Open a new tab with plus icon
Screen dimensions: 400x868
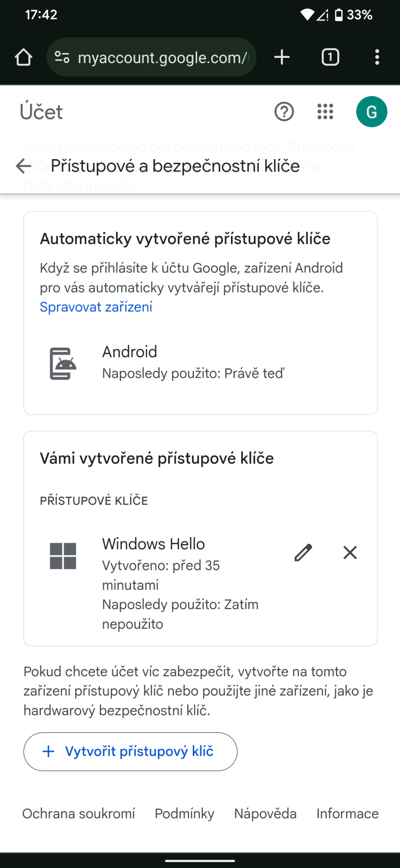(282, 57)
